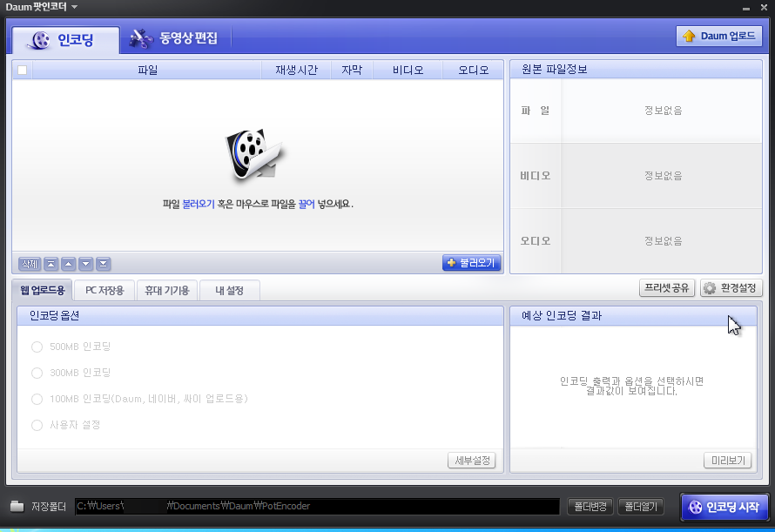The image size is (775, 532).
Task: Click the blue 끌어 link text
Action: (x=307, y=204)
